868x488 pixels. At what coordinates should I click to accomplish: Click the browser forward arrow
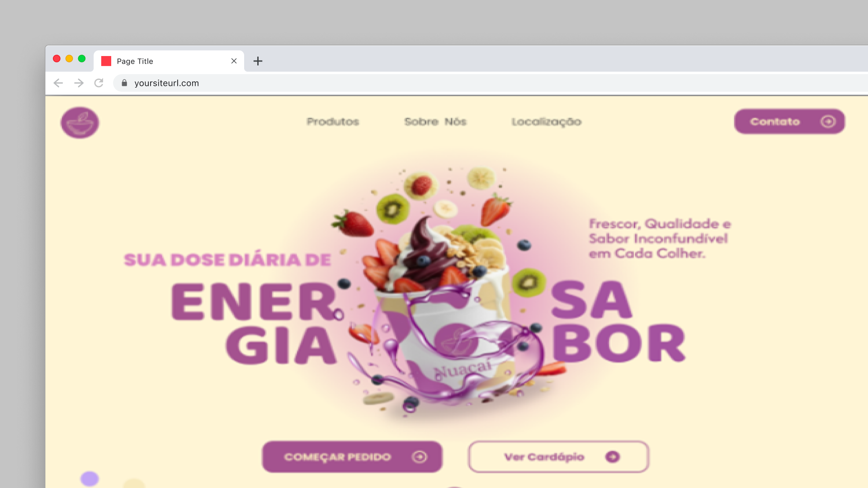point(79,83)
